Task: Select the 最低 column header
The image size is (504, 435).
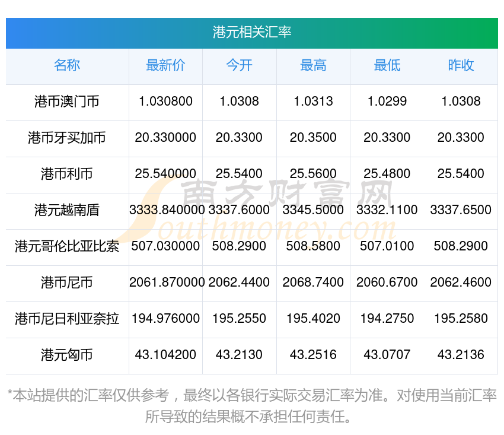Action: (387, 65)
